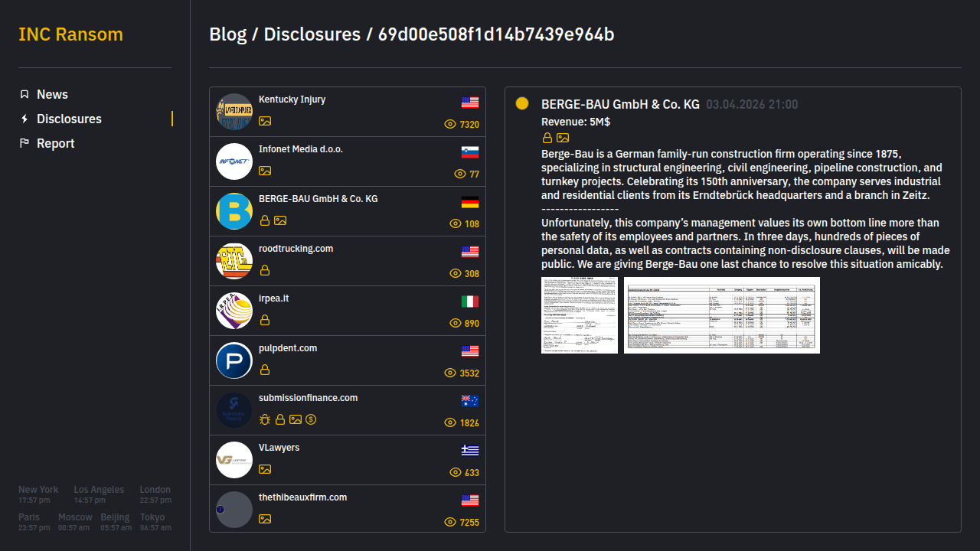This screenshot has height=551, width=980.
Task: Open the News section in sidebar
Action: point(52,94)
